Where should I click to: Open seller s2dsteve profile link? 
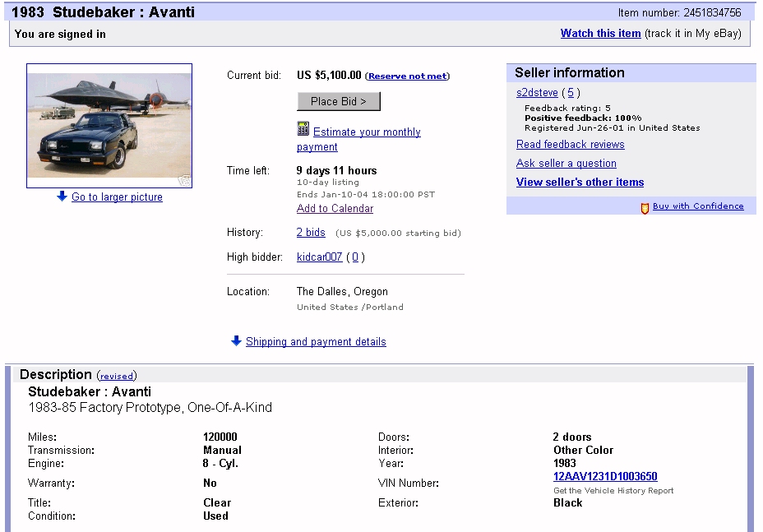tap(537, 92)
